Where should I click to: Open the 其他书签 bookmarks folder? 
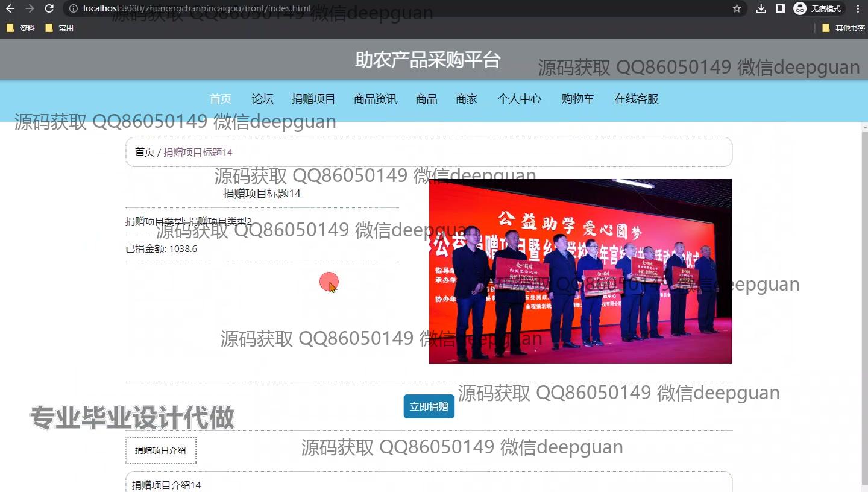(843, 28)
